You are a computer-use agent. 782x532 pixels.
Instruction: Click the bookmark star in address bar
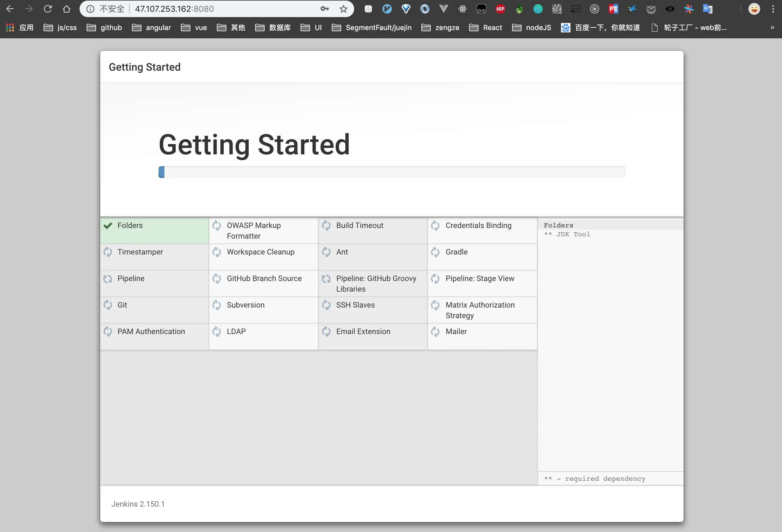pos(343,9)
